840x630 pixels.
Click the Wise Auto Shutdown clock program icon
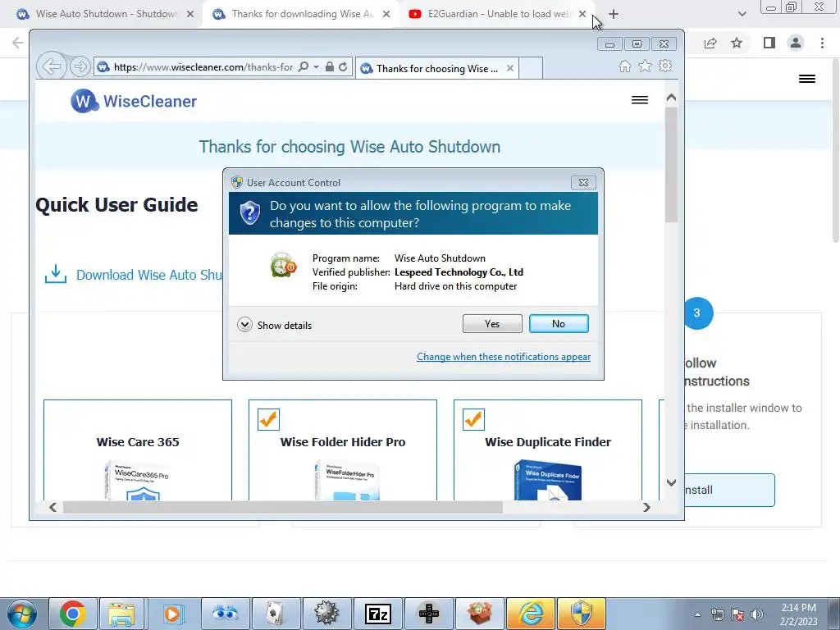point(283,264)
